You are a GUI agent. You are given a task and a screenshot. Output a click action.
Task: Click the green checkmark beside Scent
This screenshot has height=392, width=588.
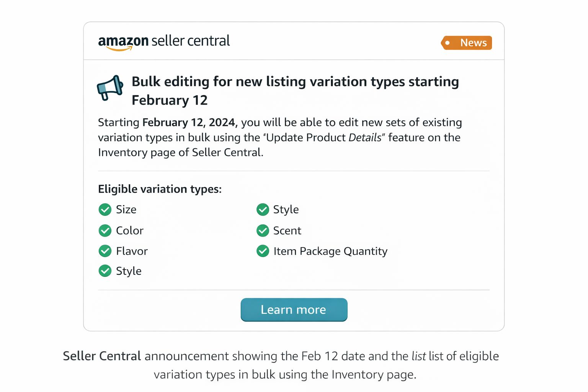(263, 230)
